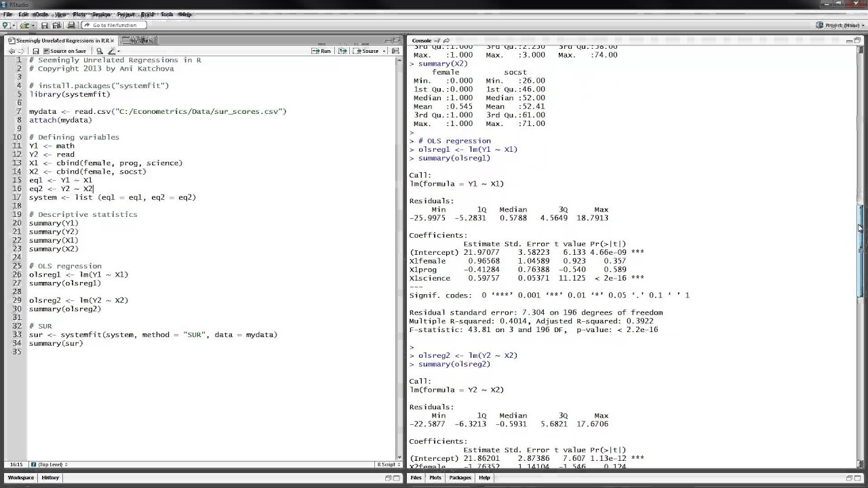Click the New File icon in main toolbar

coord(6,25)
